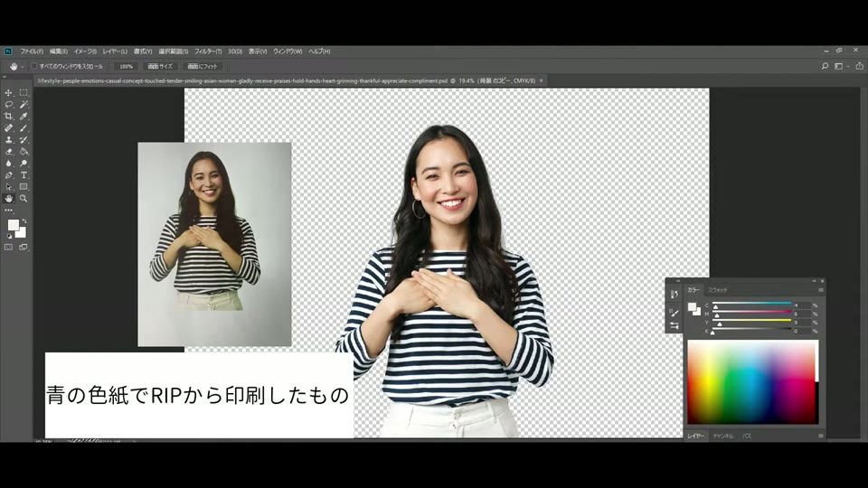Open the イメージ(I) menu
868x488 pixels.
click(85, 51)
